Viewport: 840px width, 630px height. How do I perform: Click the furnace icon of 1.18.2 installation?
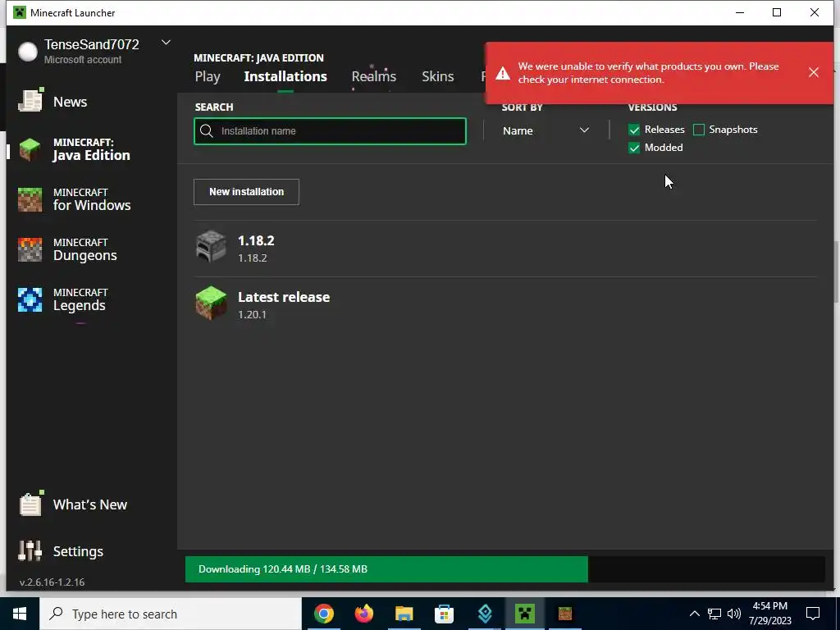tap(211, 247)
